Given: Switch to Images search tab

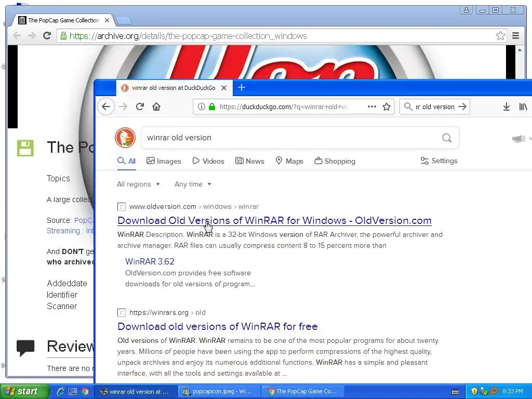Looking at the screenshot, I should [164, 161].
